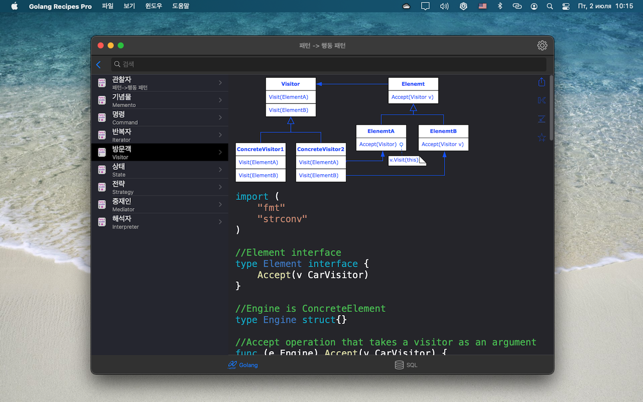Image resolution: width=643 pixels, height=402 pixels.
Task: Select 명령 Command in the list
Action: (160, 118)
